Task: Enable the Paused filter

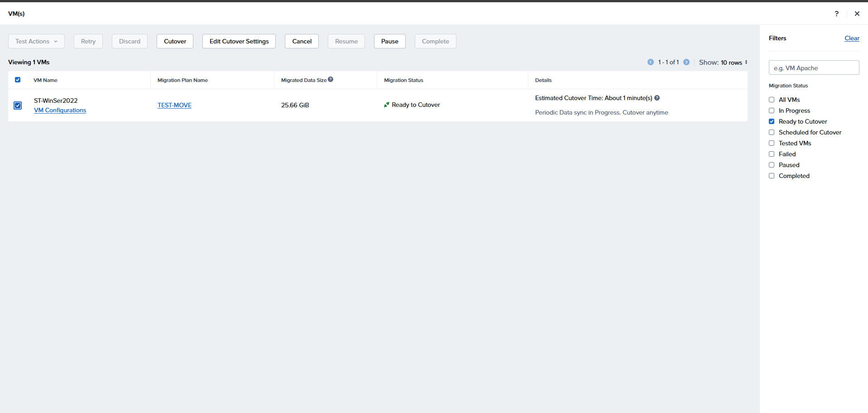Action: [x=772, y=165]
